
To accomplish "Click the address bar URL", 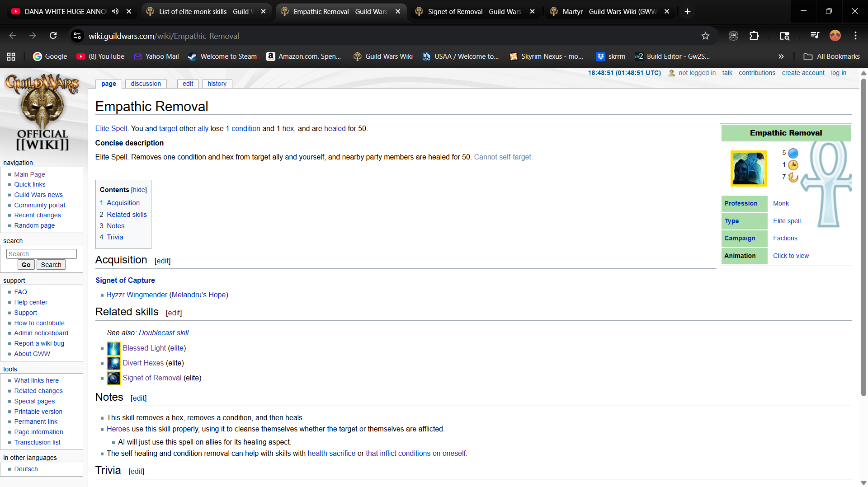I will point(164,36).
